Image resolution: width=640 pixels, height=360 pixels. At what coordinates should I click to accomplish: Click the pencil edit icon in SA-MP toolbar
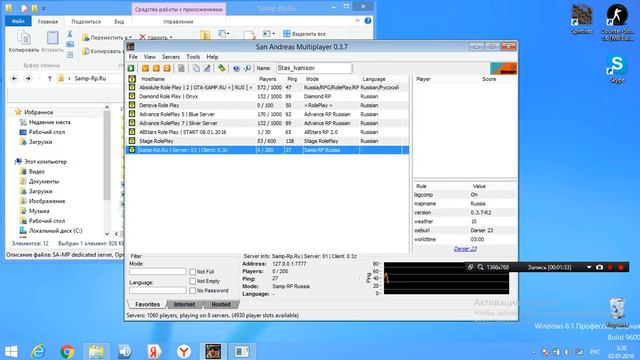coord(207,68)
